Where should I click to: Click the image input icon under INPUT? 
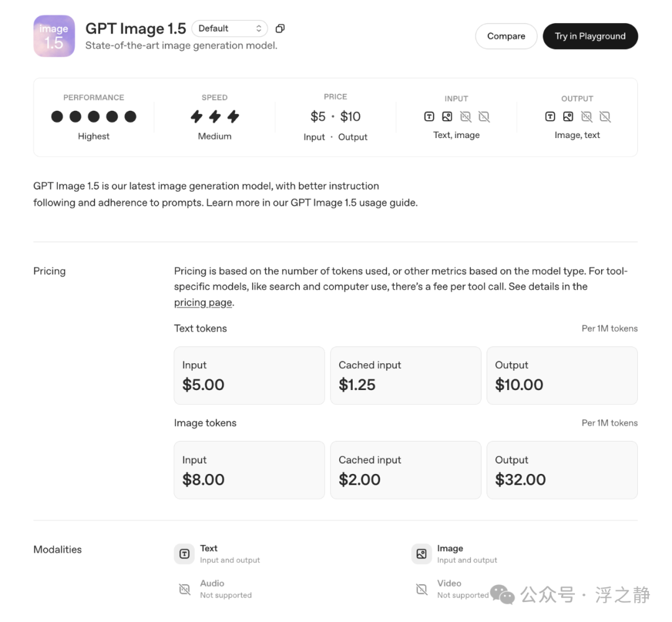tap(447, 116)
